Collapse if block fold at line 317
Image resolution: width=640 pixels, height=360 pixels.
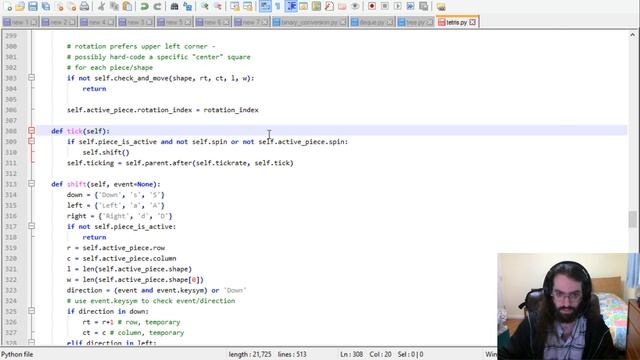click(x=31, y=226)
